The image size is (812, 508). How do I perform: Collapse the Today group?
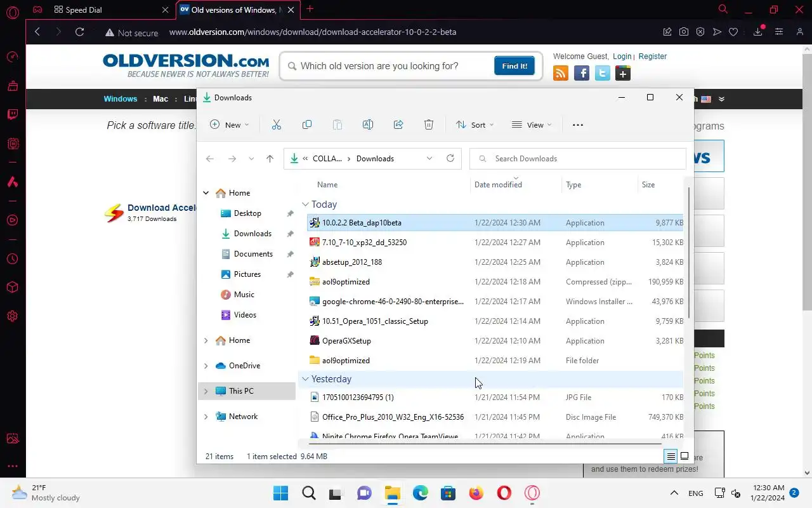(305, 204)
